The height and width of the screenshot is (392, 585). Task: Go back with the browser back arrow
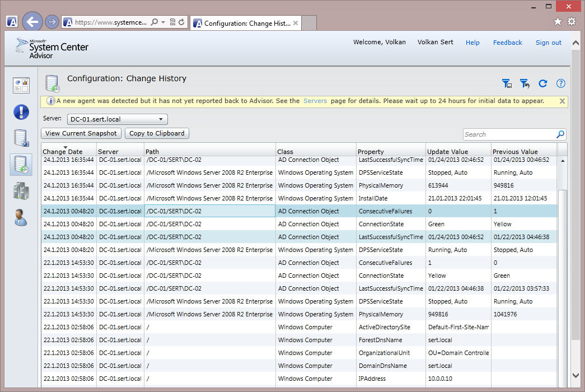pyautogui.click(x=32, y=22)
